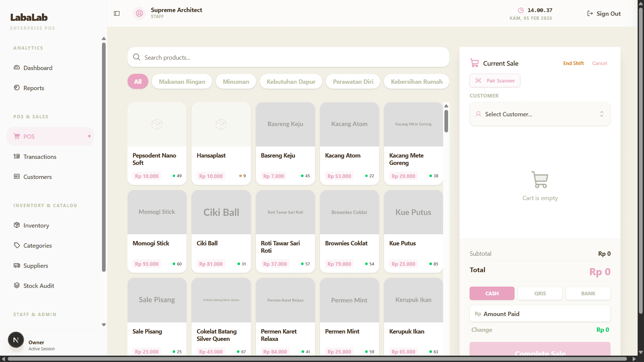Click the POS cart icon in sidebar
Viewport: 644px width, 362px height.
click(x=17, y=136)
